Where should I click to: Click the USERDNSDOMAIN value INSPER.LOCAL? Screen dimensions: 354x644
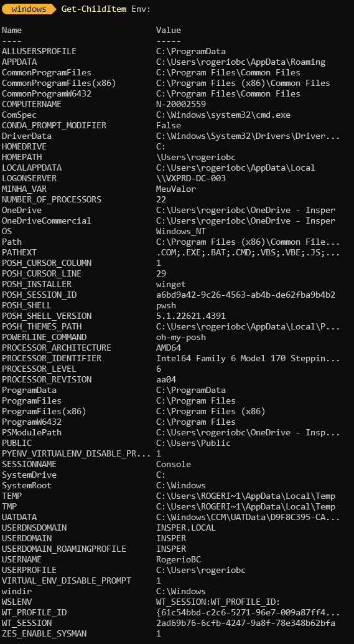tap(186, 528)
